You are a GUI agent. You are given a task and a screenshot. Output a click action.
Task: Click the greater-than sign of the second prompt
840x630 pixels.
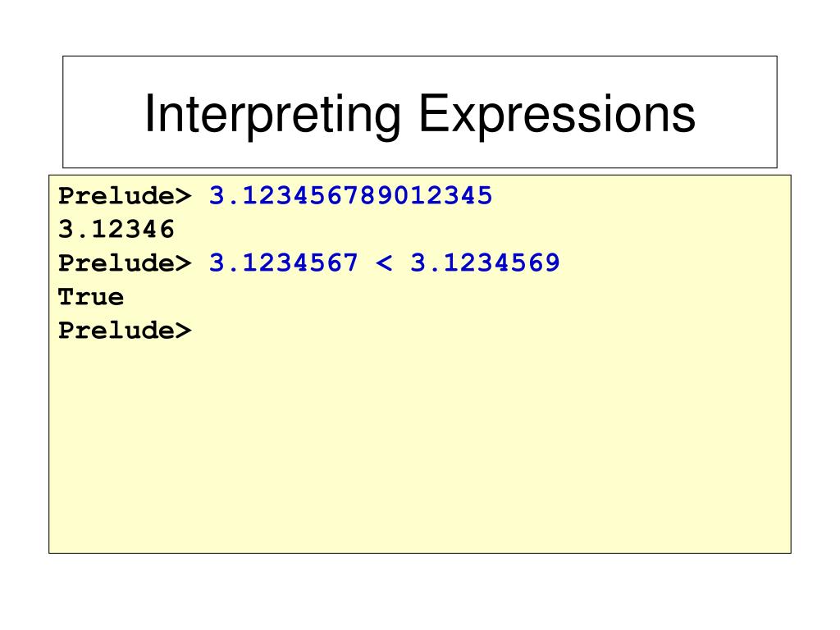pos(183,263)
